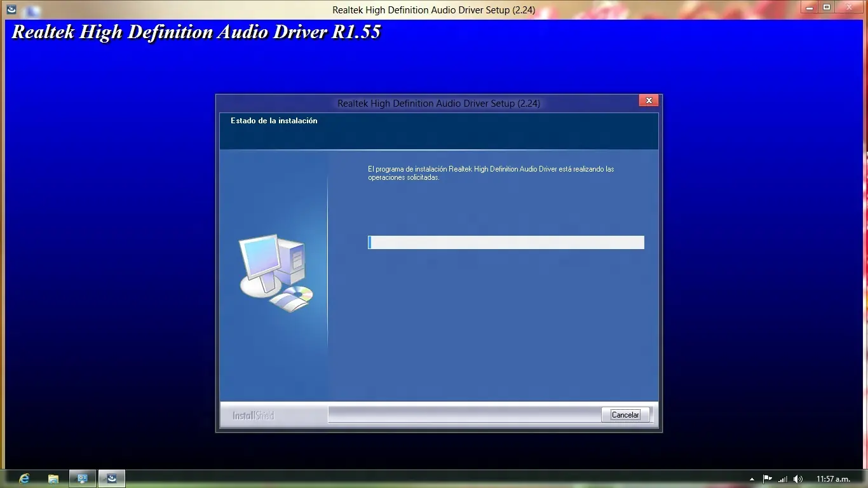
Task: Open the outer window's system menu icon
Action: tap(11, 9)
